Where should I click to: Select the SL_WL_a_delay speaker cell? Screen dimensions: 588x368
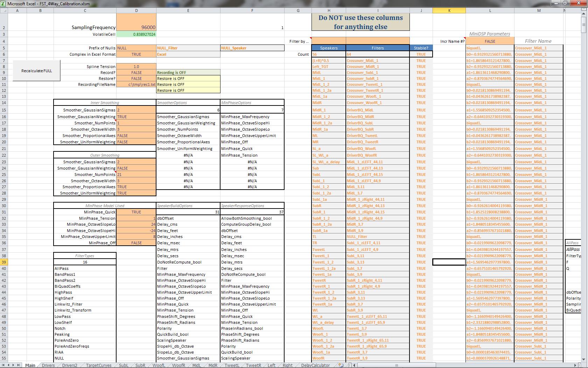pos(329,162)
